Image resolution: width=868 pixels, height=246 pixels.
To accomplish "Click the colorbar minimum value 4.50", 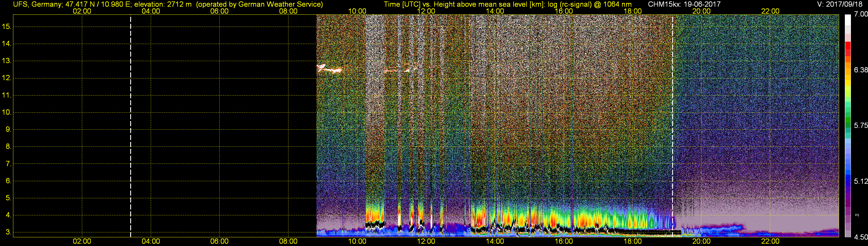I will point(860,237).
